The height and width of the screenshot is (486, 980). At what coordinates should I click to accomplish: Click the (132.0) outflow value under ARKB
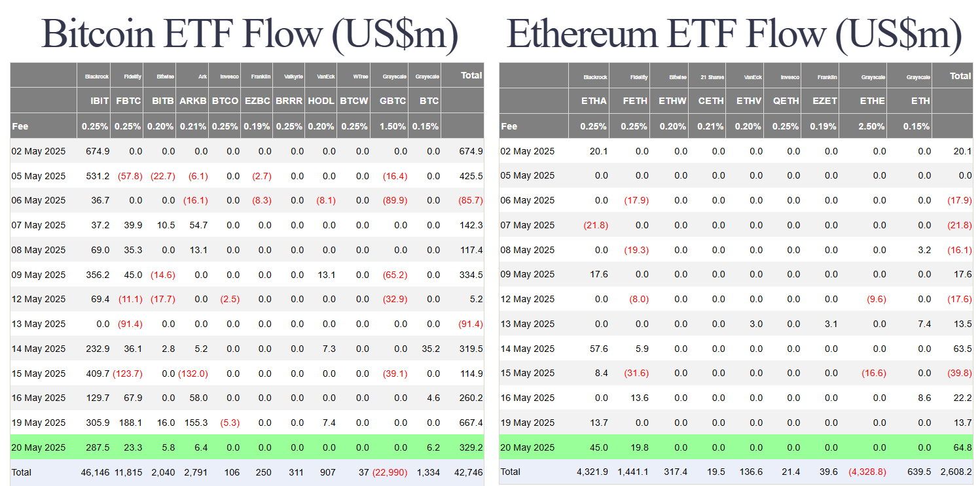(194, 373)
